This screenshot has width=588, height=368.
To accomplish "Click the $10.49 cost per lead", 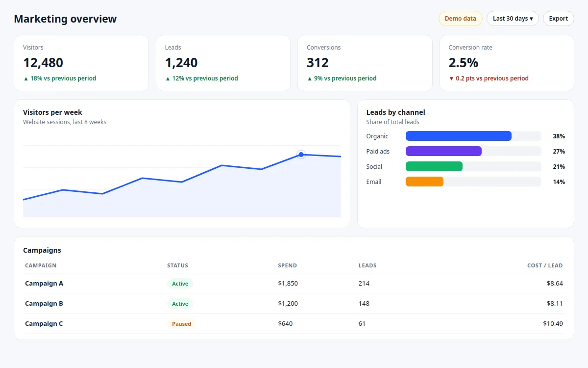I will tap(553, 323).
